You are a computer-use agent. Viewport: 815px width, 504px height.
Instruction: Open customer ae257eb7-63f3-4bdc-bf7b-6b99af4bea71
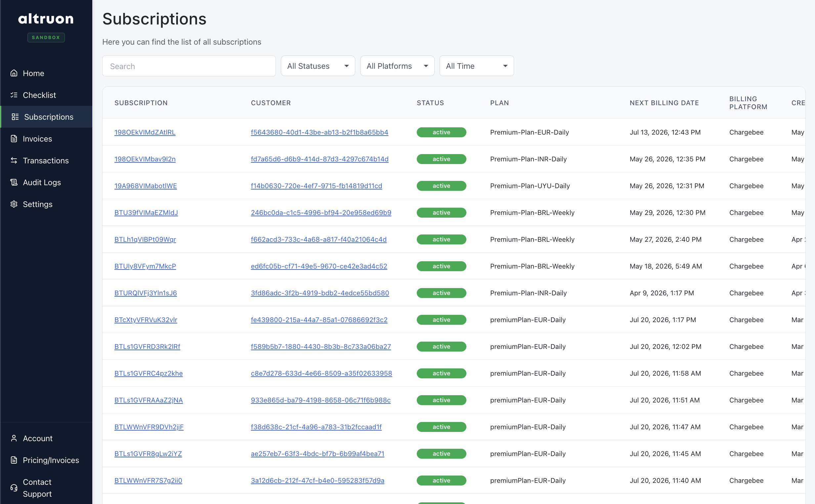coord(317,454)
